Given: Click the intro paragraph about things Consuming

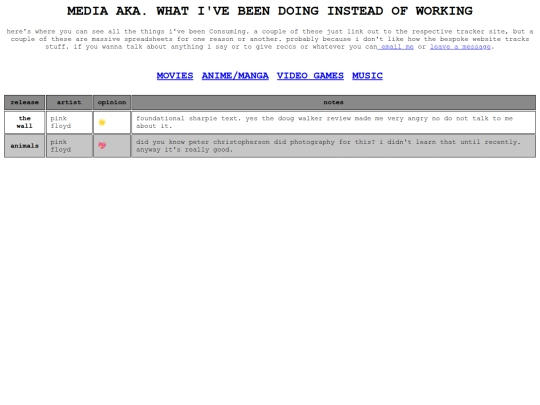Looking at the screenshot, I should [270, 39].
